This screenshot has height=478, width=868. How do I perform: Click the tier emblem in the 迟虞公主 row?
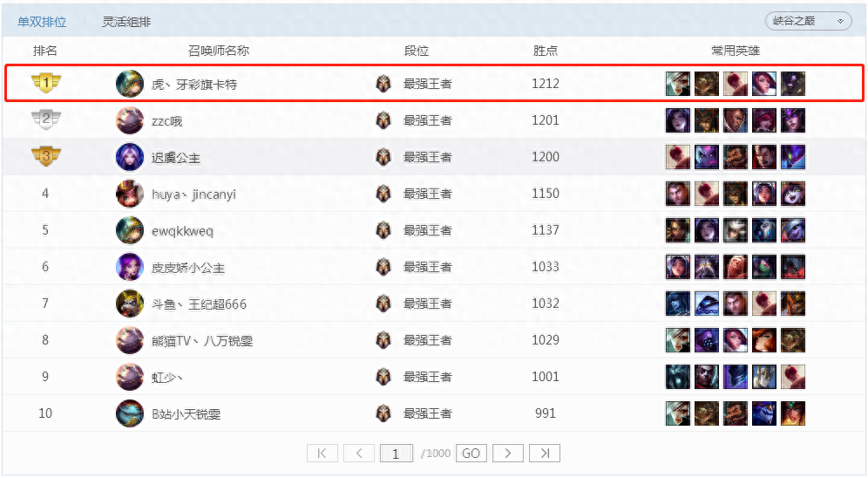[383, 157]
